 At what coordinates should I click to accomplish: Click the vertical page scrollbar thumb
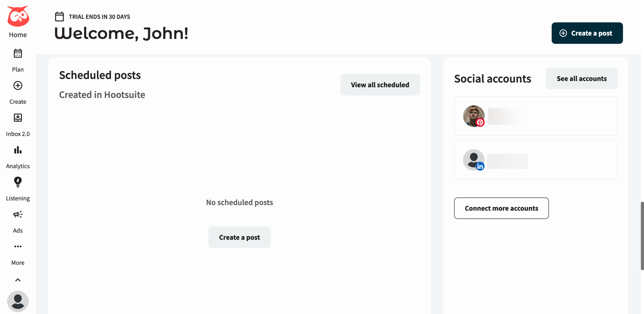point(642,235)
